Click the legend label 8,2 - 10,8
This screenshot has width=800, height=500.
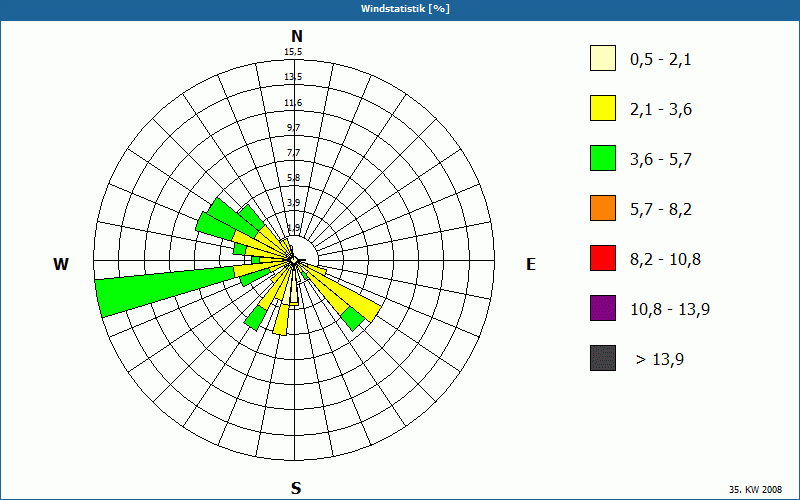pyautogui.click(x=665, y=260)
